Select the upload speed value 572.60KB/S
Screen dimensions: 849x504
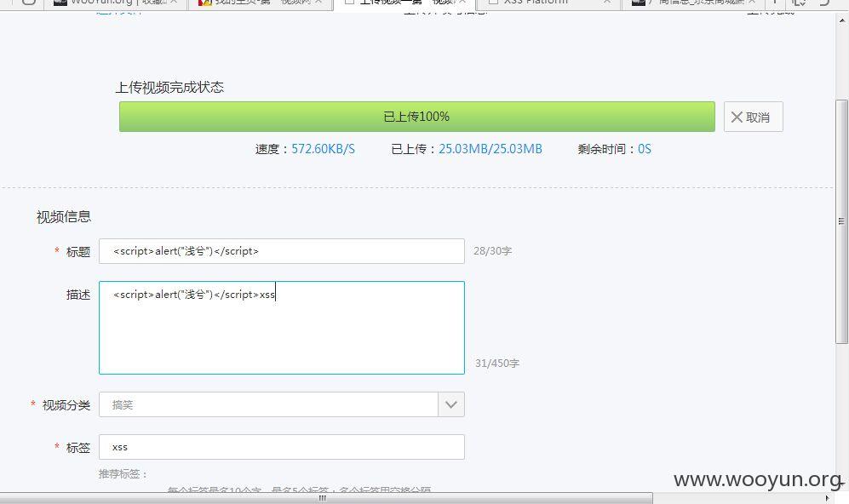(x=324, y=149)
